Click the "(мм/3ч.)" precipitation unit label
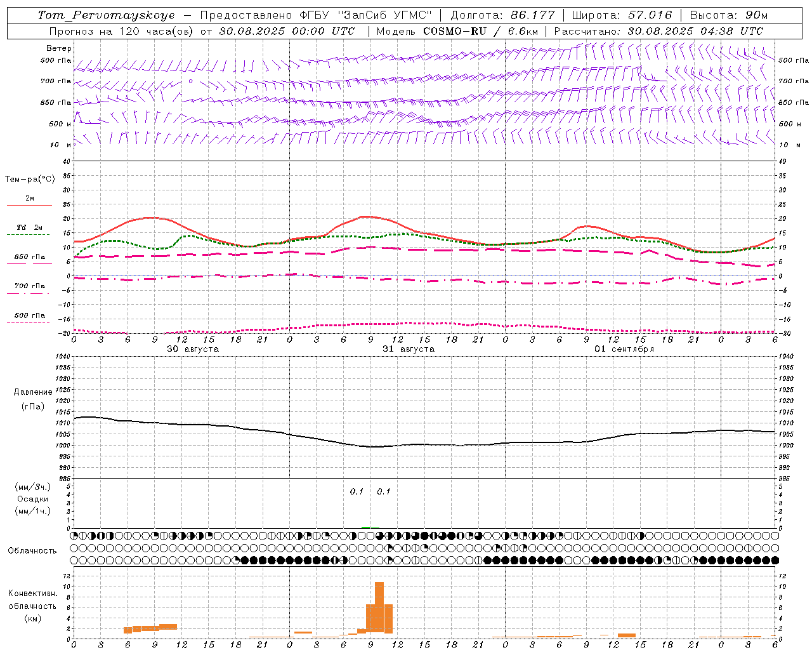The image size is (812, 650). (x=33, y=487)
